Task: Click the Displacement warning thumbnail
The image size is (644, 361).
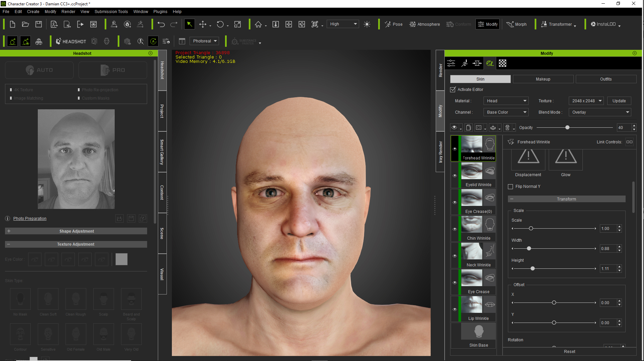Action: click(528, 160)
